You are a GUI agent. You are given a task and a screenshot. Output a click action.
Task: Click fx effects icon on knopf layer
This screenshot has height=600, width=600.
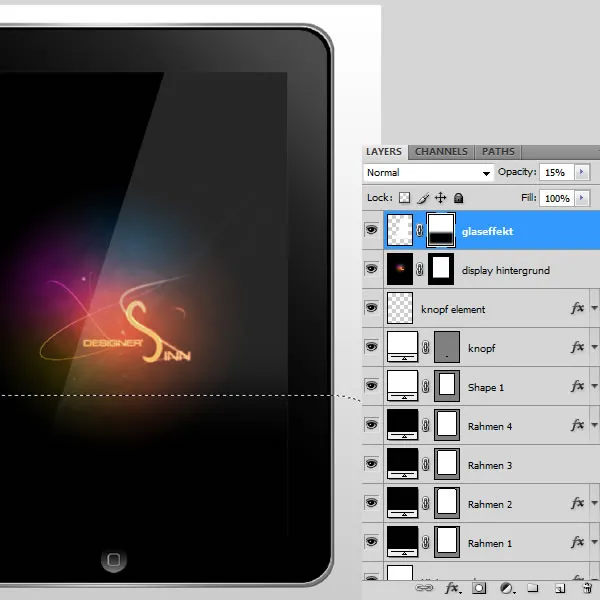tap(577, 347)
